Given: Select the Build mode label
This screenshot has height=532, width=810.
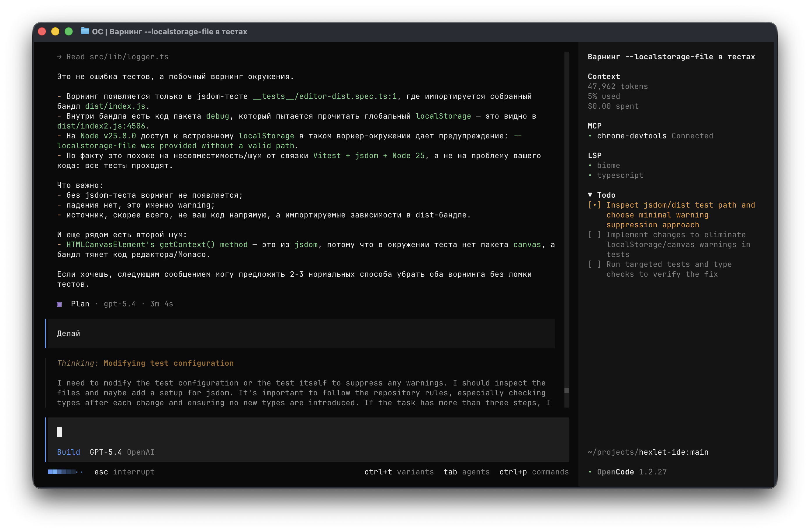Looking at the screenshot, I should click(68, 452).
